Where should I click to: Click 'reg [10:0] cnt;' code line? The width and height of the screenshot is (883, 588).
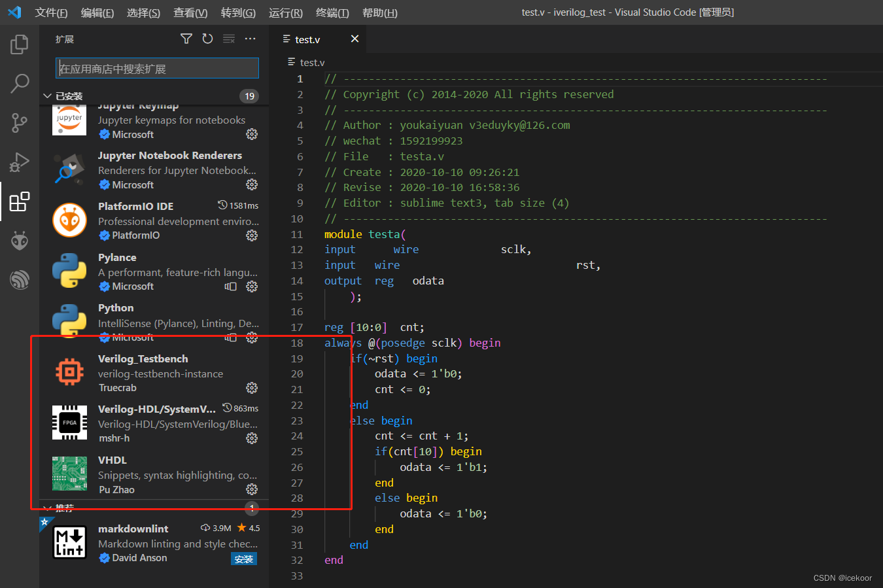pos(374,327)
